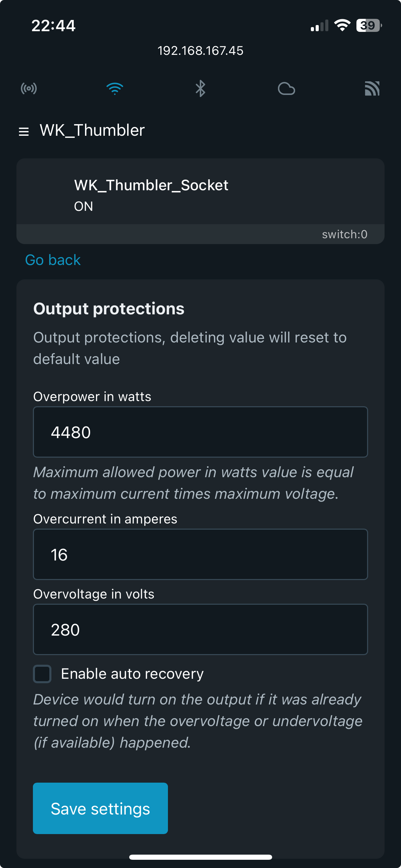
Task: Open the hamburger menu beside WK_Thumbler
Action: 24,132
